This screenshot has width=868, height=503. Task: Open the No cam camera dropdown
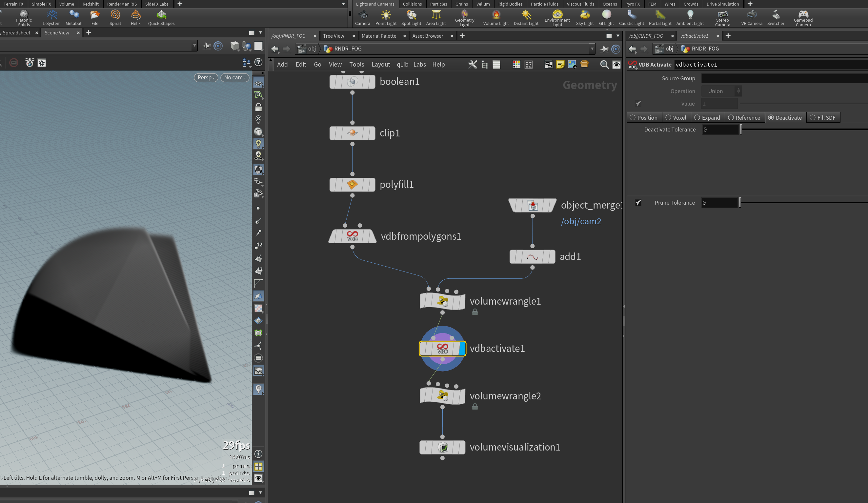[x=235, y=77]
